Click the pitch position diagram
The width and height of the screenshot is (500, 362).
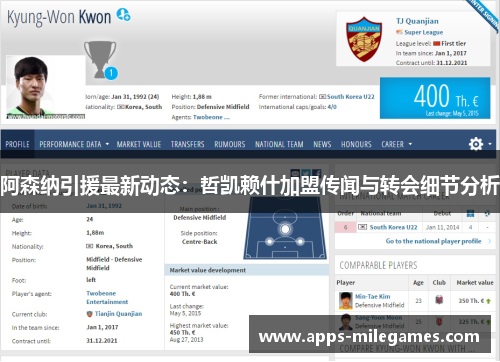coord(285,228)
